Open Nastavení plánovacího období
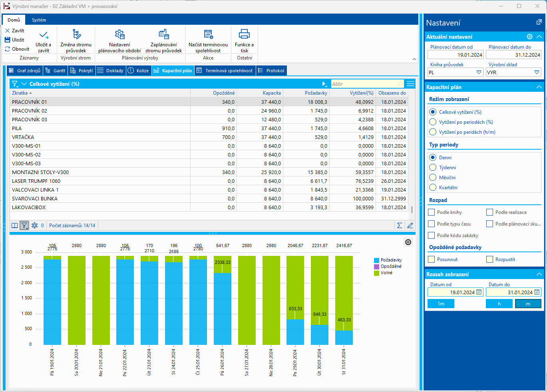The height and width of the screenshot is (392, 547). click(119, 34)
